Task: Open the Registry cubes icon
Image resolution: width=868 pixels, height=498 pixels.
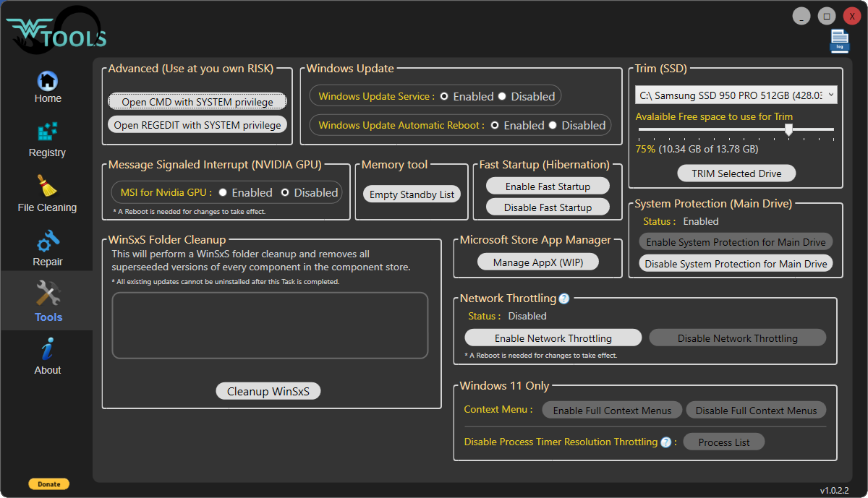Action: (x=47, y=133)
